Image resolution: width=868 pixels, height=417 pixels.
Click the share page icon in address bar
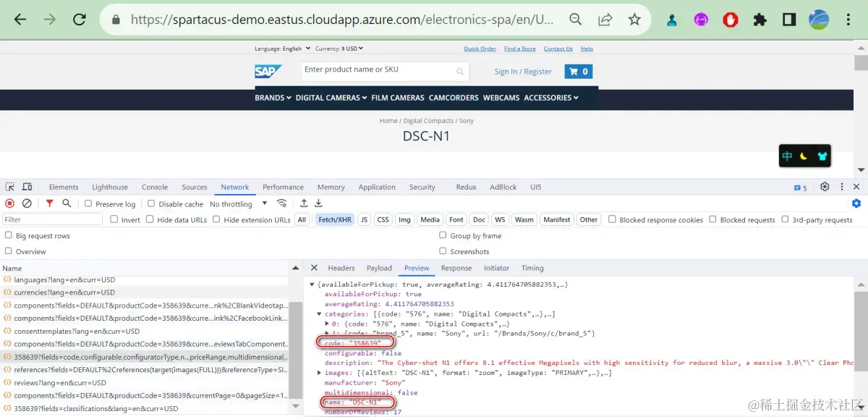(x=605, y=20)
